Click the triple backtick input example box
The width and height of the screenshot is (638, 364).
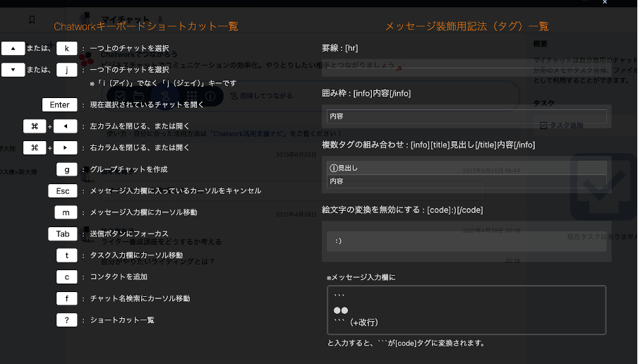(467, 310)
